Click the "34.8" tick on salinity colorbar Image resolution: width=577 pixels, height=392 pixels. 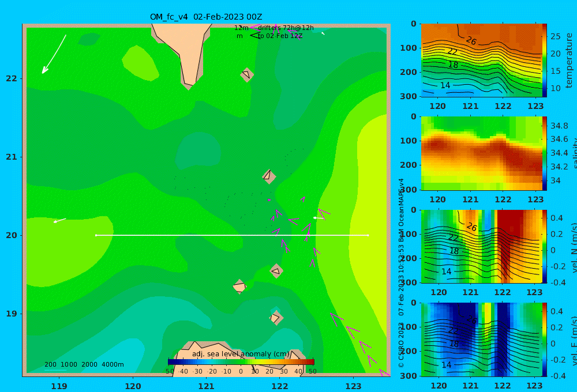tap(559, 126)
